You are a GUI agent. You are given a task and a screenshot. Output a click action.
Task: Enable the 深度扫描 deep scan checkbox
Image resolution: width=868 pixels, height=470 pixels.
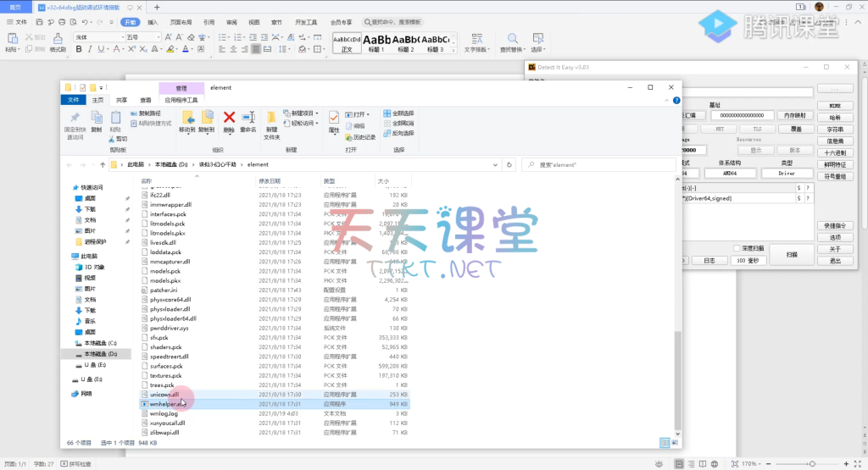pyautogui.click(x=737, y=248)
